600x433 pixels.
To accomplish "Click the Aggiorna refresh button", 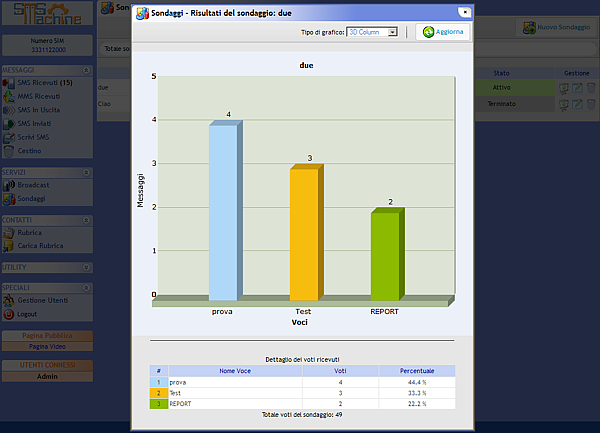I will (443, 32).
